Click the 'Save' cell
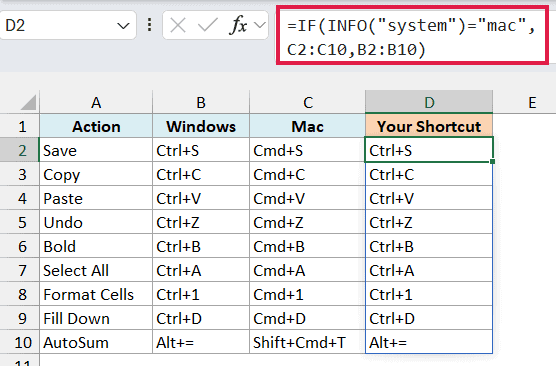This screenshot has height=366, width=556. [96, 150]
